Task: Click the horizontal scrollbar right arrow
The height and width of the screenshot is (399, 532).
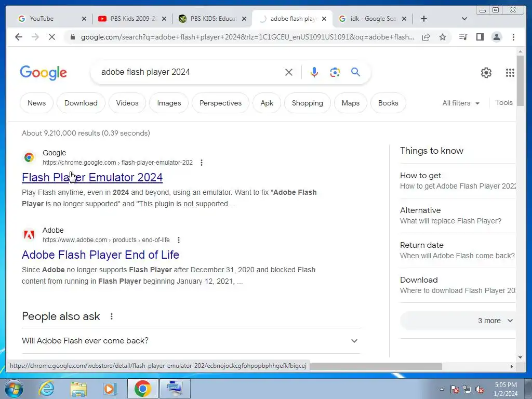Action: click(512, 366)
